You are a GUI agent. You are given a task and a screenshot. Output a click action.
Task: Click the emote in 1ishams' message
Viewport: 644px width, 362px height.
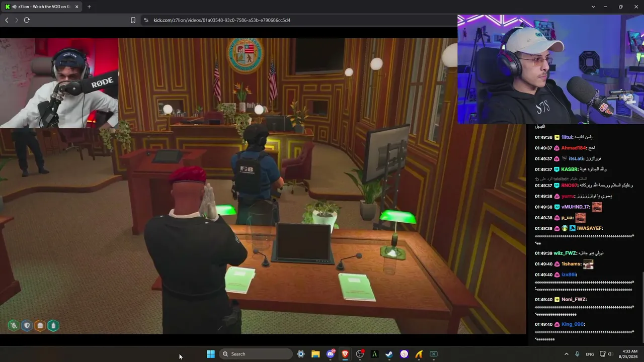(588, 264)
